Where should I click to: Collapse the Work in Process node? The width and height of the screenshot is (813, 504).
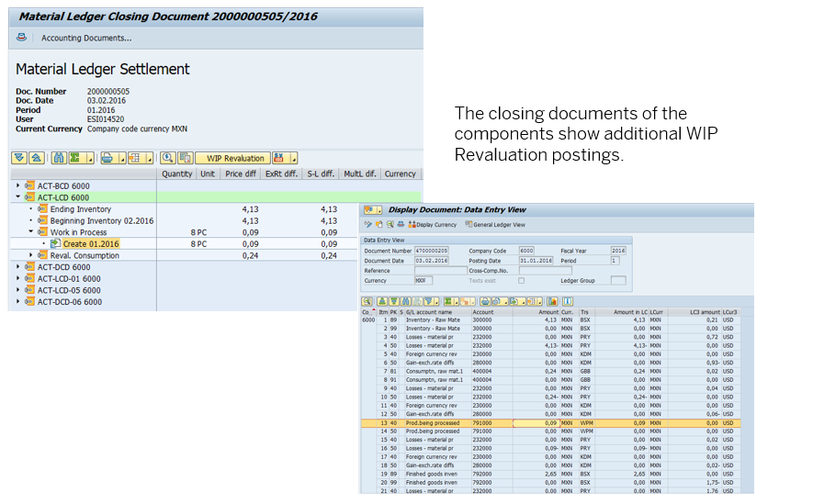click(x=30, y=232)
